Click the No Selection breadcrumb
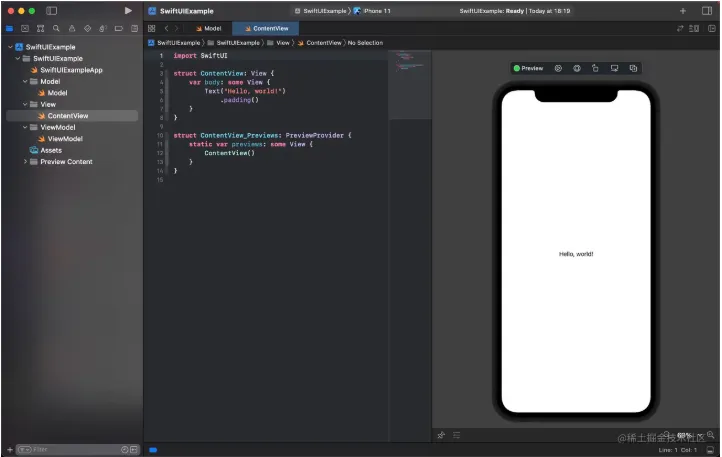Viewport: 722px width, 457px height. pyautogui.click(x=365, y=43)
